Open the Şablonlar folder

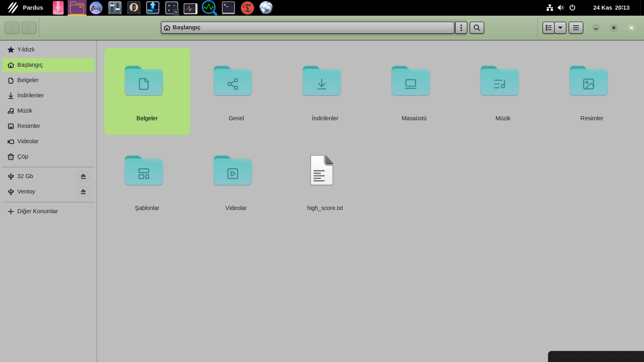tap(143, 171)
